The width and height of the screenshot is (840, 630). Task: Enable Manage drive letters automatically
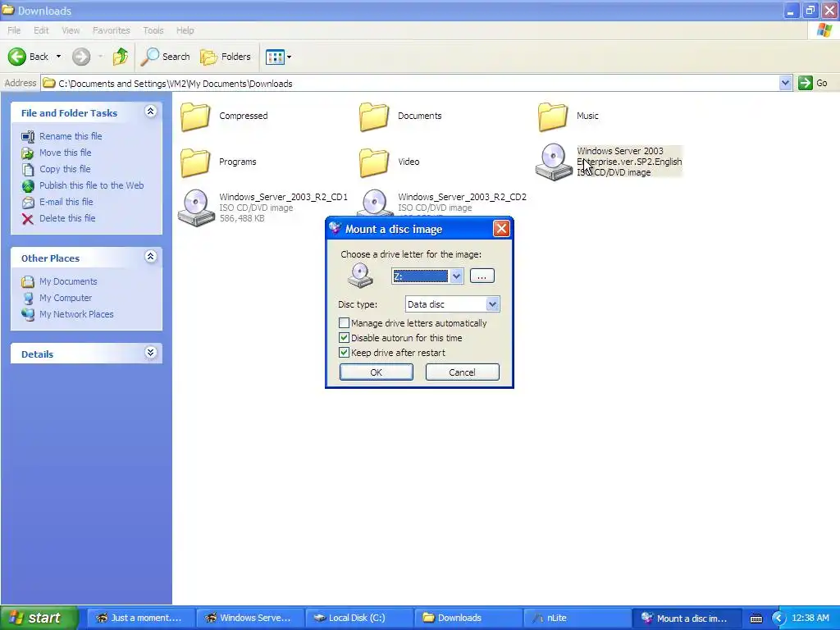(344, 323)
